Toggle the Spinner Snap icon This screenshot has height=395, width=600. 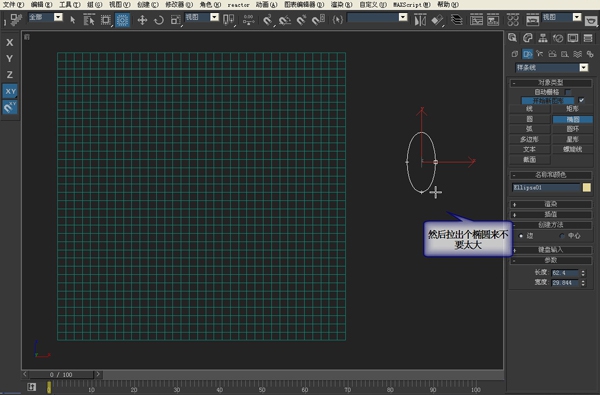318,20
